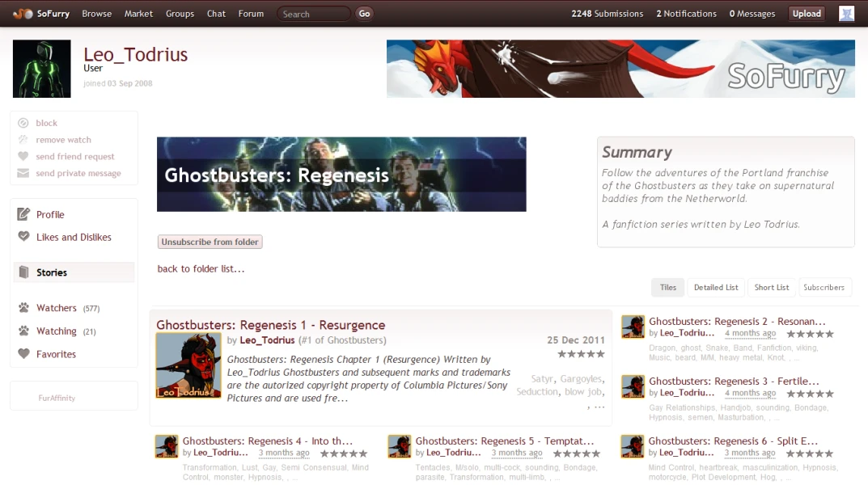The height and width of the screenshot is (485, 868).
Task: Follow the back to folder list link
Action: click(x=201, y=268)
